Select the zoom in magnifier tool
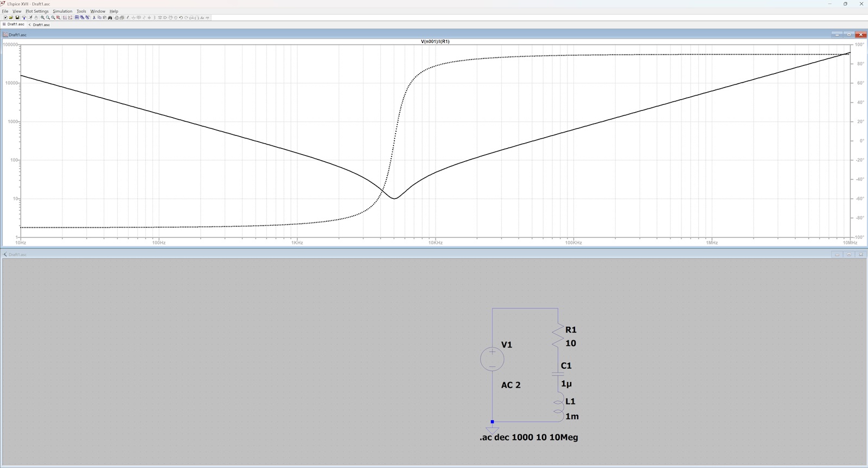This screenshot has height=468, width=868. pos(42,17)
